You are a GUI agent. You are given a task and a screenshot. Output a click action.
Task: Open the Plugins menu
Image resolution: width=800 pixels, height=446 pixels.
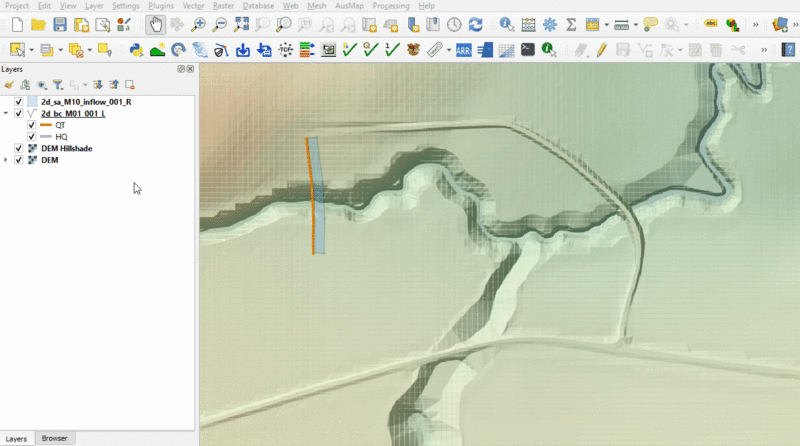(x=160, y=6)
